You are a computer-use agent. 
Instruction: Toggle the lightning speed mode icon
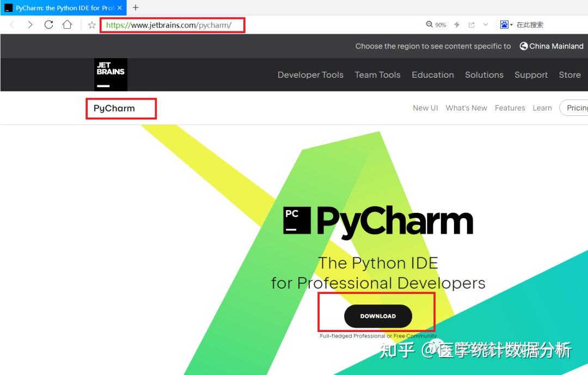(457, 24)
